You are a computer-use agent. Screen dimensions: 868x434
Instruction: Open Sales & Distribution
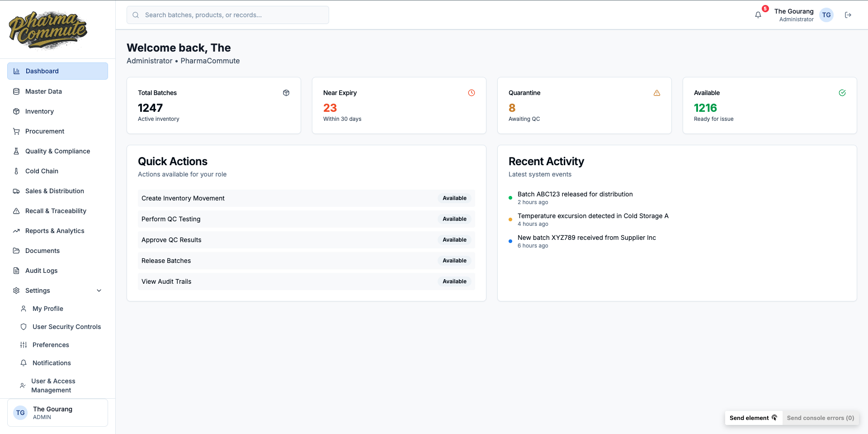point(57,191)
